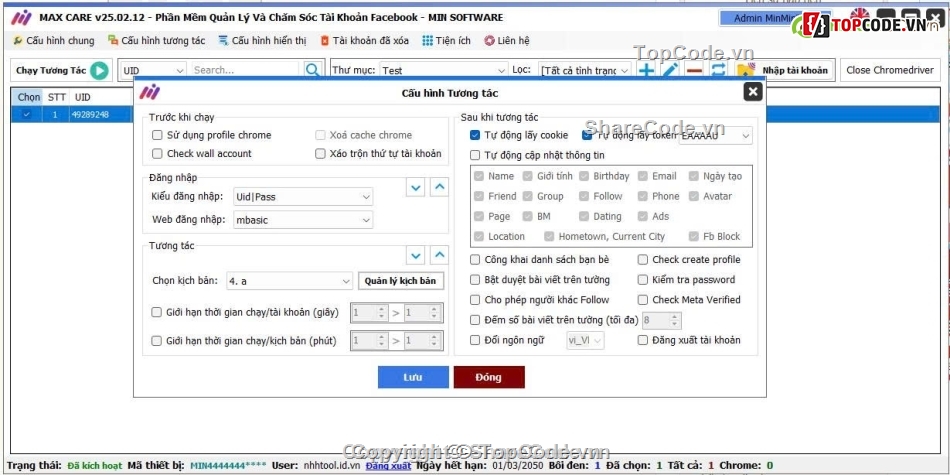The height and width of the screenshot is (475, 950).
Task: Click the pencil edit-folder icon
Action: pyautogui.click(x=670, y=70)
